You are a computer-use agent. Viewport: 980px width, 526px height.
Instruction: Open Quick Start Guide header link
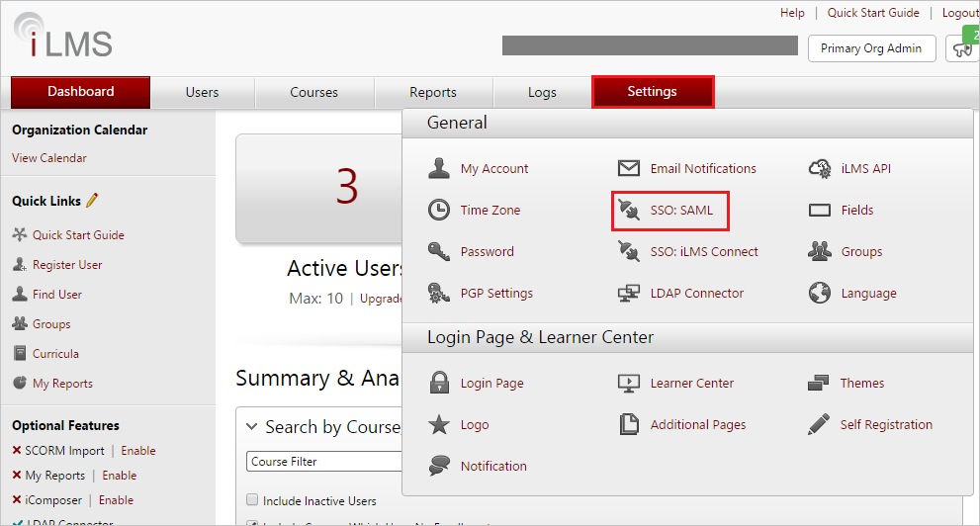(x=873, y=13)
